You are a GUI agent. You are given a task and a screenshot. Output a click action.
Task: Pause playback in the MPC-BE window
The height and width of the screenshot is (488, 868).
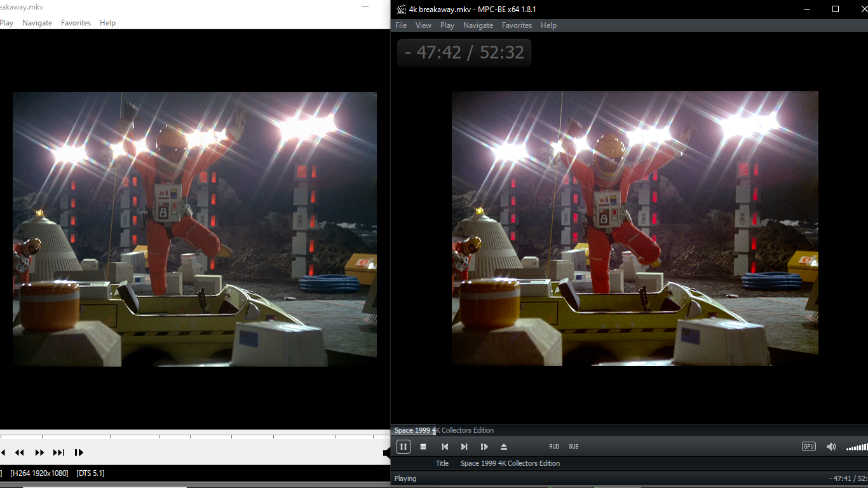[403, 447]
